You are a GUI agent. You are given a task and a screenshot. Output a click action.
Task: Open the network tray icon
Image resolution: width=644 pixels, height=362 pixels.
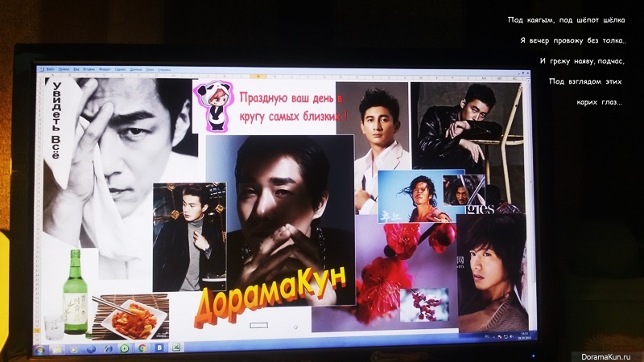pos(506,336)
